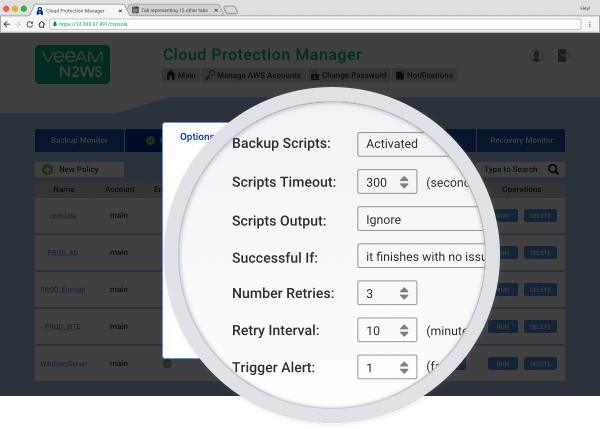Viewport: 600px width, 429px height.
Task: Open the Scripts Output dropdown
Action: click(419, 219)
